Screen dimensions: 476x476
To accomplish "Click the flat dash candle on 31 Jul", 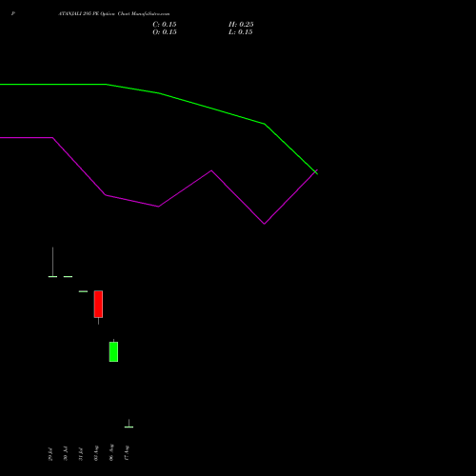I will tap(83, 291).
